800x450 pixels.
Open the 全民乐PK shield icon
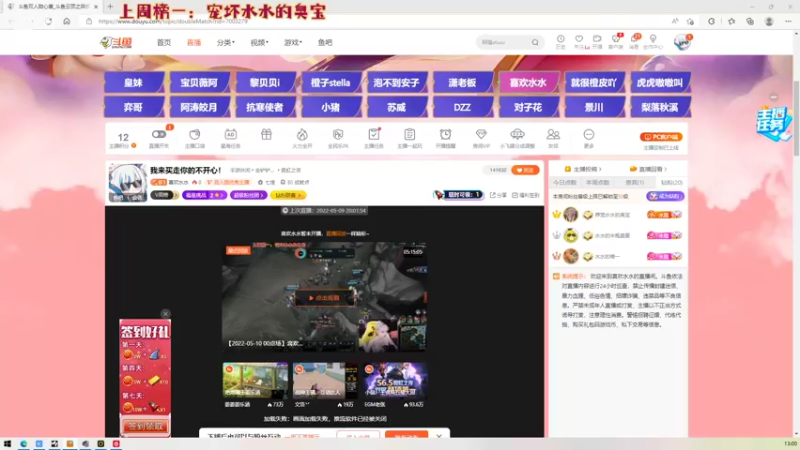point(338,134)
